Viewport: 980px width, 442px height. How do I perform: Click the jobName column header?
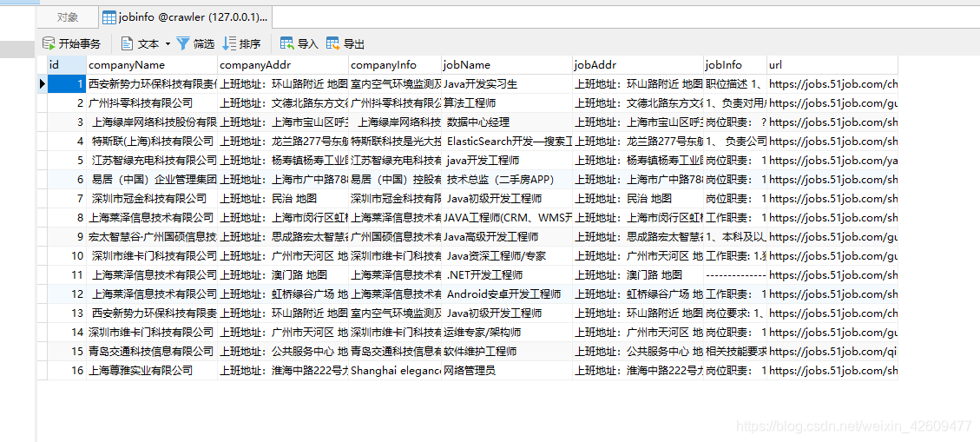point(507,65)
